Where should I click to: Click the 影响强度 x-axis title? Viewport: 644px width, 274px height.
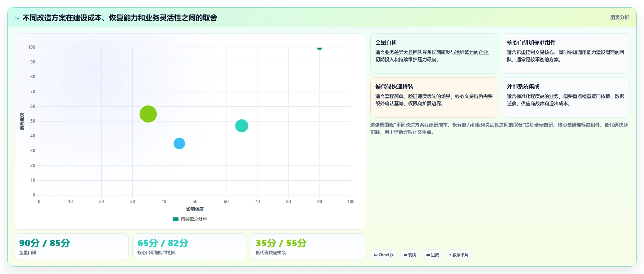[195, 209]
